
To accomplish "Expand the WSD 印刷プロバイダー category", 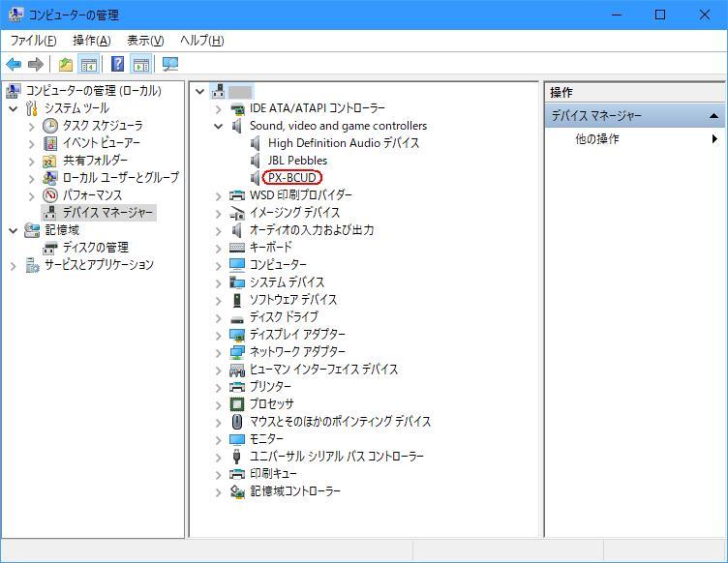I will click(x=218, y=196).
